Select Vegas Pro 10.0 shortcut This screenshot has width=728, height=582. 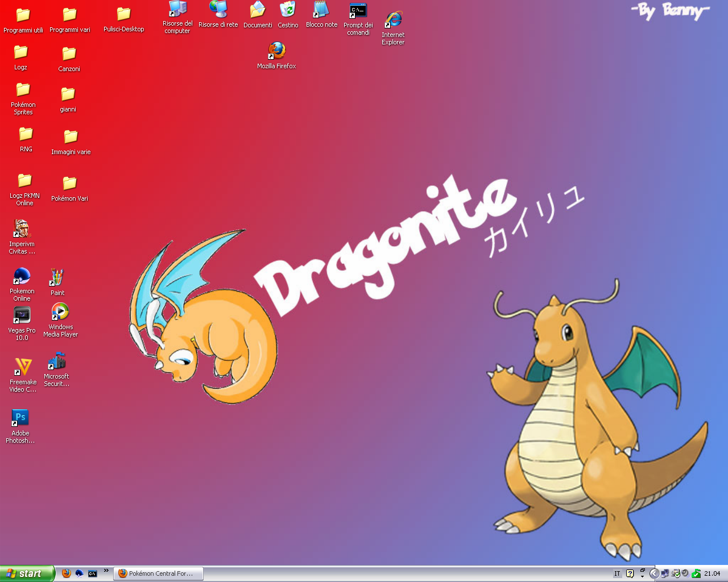tap(22, 324)
